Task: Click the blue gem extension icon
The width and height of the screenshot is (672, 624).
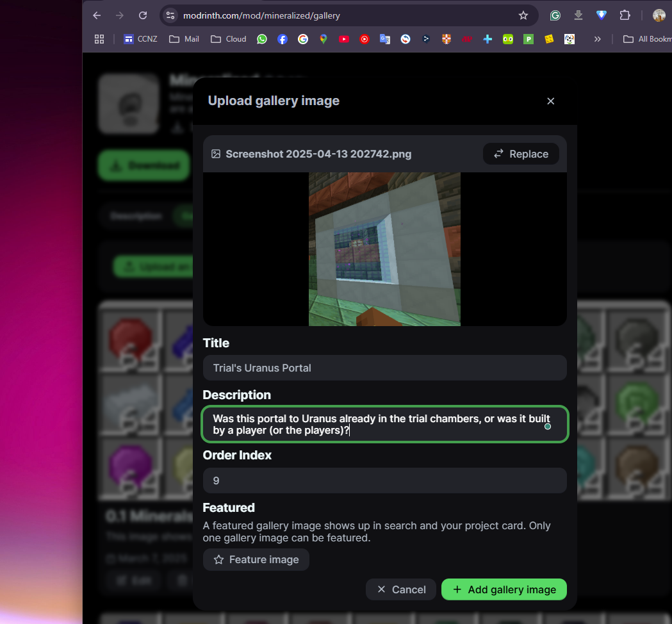Action: [x=602, y=15]
